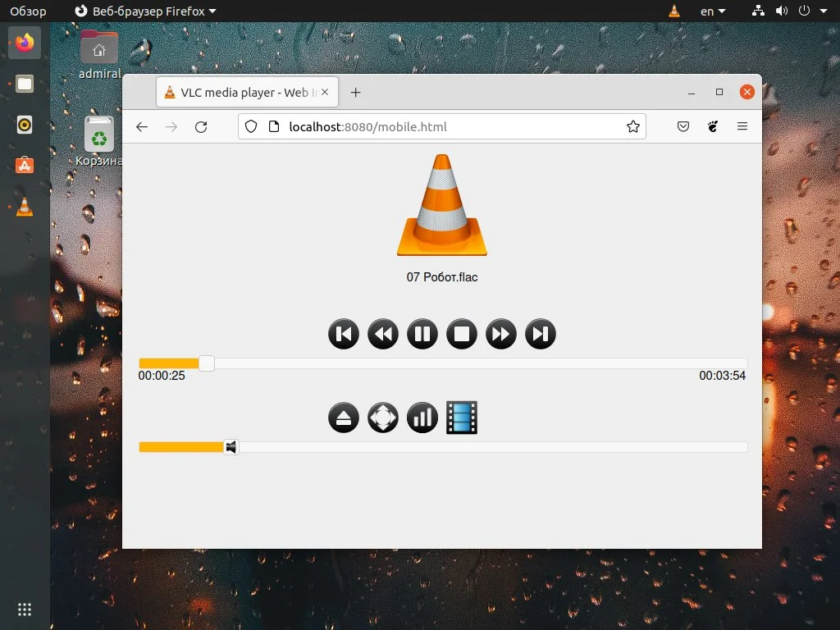The image size is (840, 630).
Task: Open Firefox extensions paw icon
Action: click(712, 126)
